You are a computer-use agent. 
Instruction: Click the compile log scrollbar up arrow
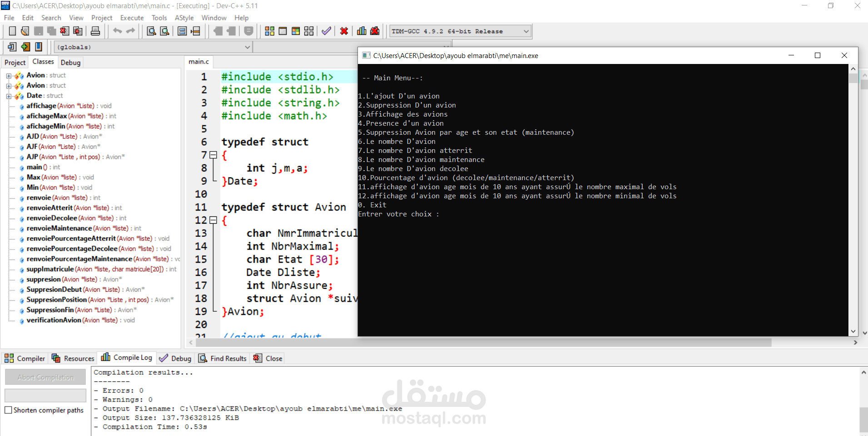tap(863, 372)
